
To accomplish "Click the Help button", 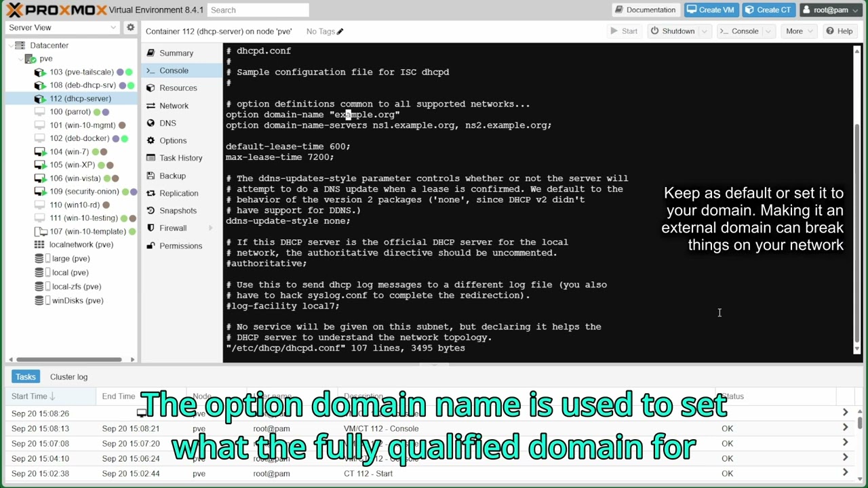I will click(840, 31).
